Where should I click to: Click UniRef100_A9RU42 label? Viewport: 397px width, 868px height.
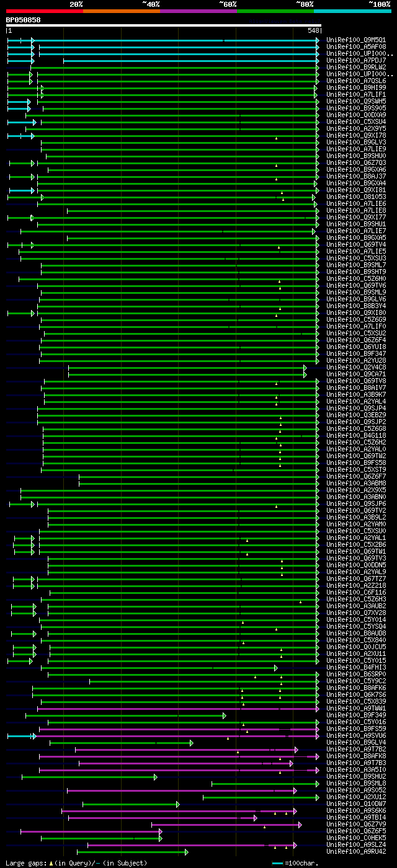click(x=357, y=851)
